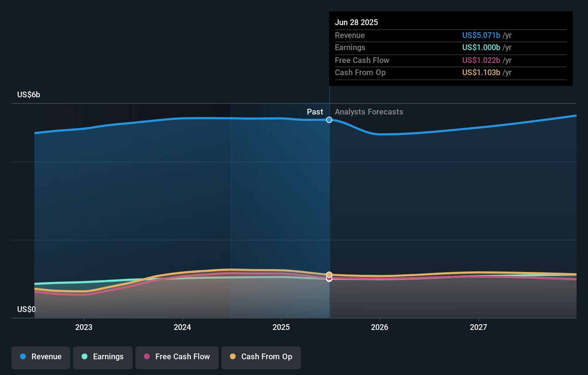
Task: Click the US$1.022b free cash flow value
Action: [481, 60]
